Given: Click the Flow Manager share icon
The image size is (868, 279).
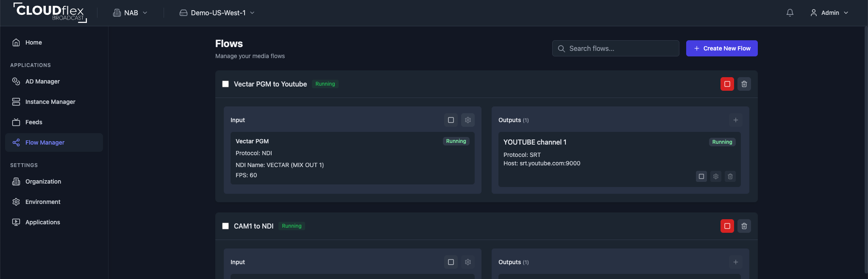Looking at the screenshot, I should point(16,142).
